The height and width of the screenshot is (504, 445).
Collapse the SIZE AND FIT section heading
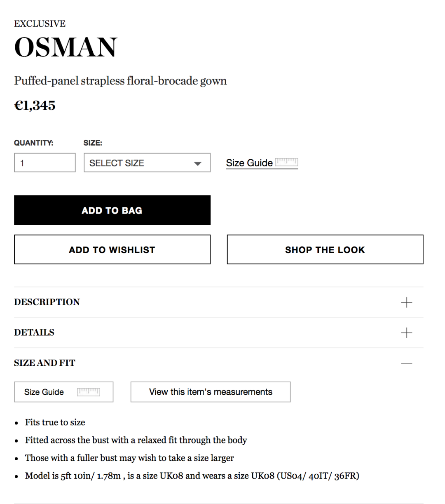(44, 363)
